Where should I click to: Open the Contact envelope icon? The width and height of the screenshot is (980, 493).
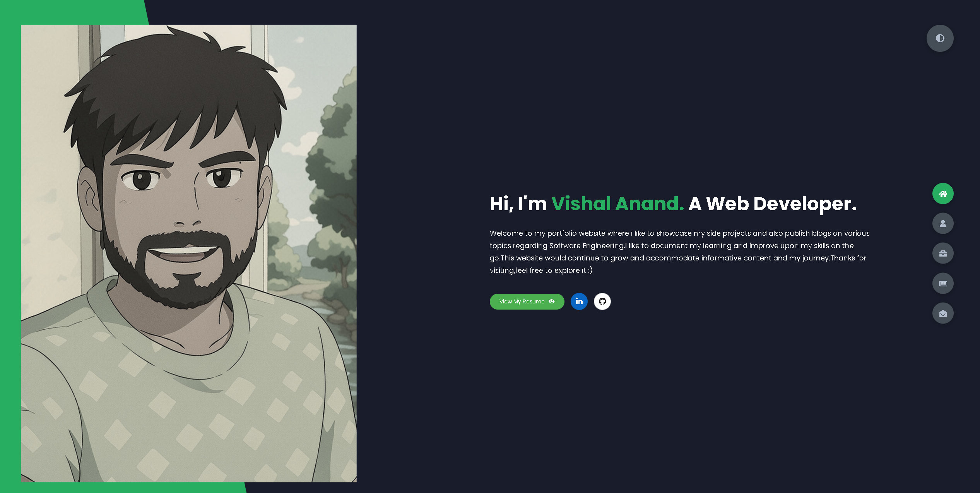[943, 313]
